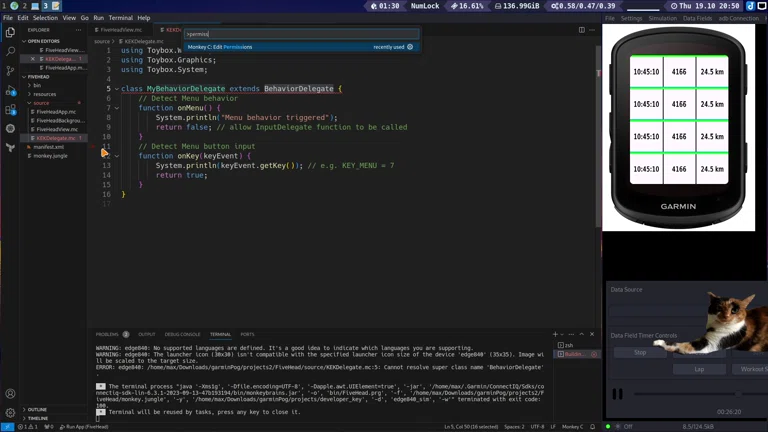Image resolution: width=768 pixels, height=432 pixels.
Task: Switch to the PROBLEMS panel tab
Action: click(107, 334)
